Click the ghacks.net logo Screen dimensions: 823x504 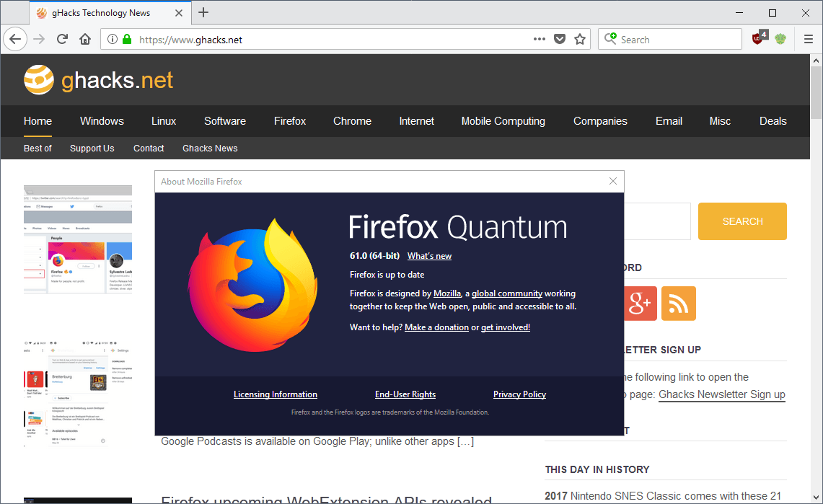(x=99, y=80)
